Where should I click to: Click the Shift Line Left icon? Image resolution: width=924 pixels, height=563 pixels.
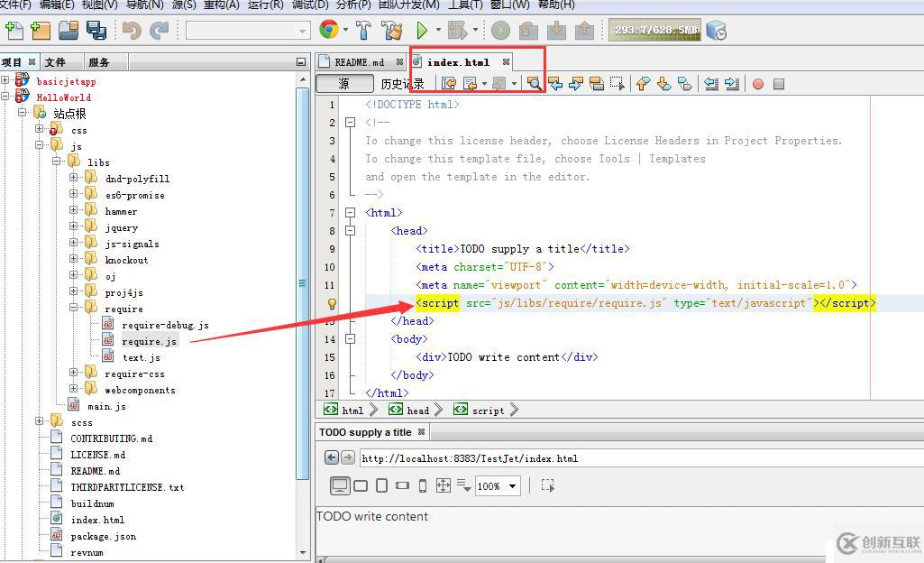[x=711, y=84]
